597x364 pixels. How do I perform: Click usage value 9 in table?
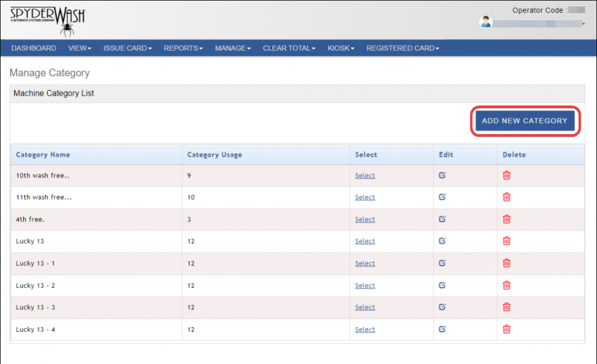(x=189, y=175)
